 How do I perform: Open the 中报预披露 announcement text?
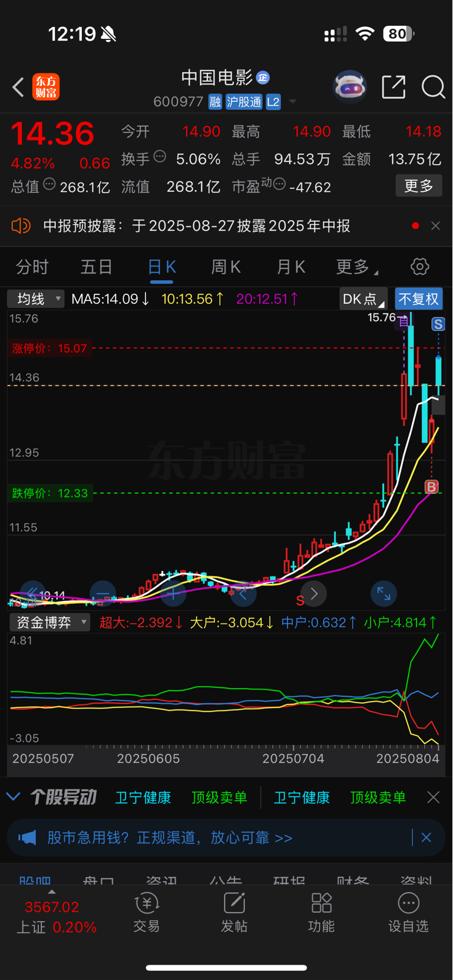click(197, 226)
